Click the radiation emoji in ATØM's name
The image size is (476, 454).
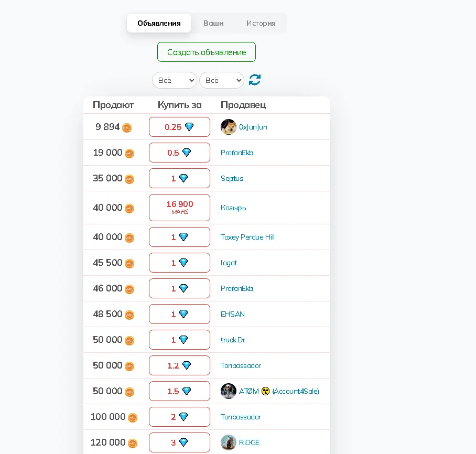pyautogui.click(x=265, y=391)
